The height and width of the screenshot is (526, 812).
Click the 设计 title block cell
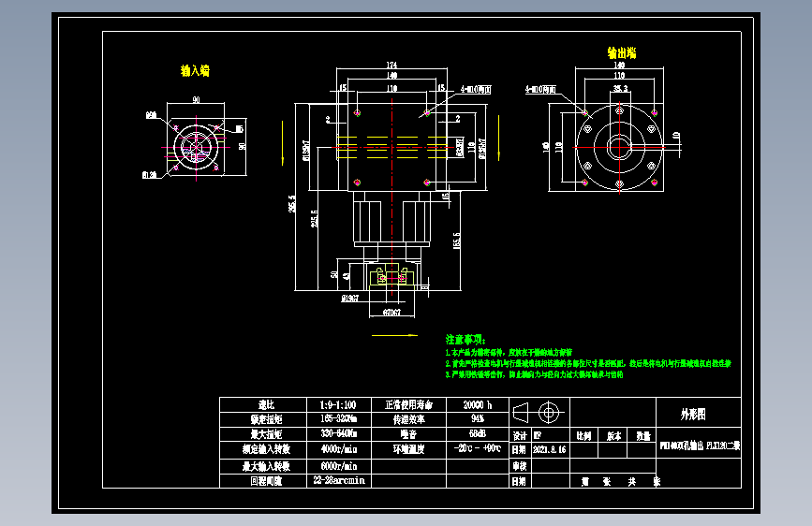pyautogui.click(x=520, y=435)
